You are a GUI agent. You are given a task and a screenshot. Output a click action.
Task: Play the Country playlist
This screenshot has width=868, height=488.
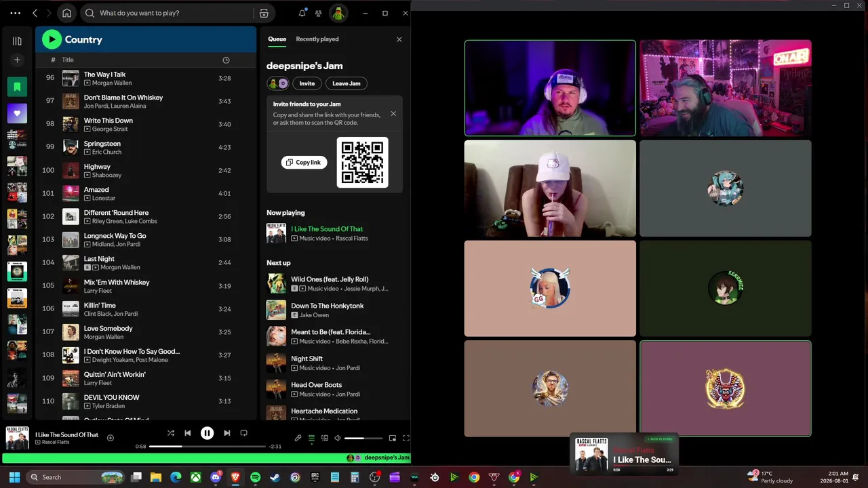[52, 39]
